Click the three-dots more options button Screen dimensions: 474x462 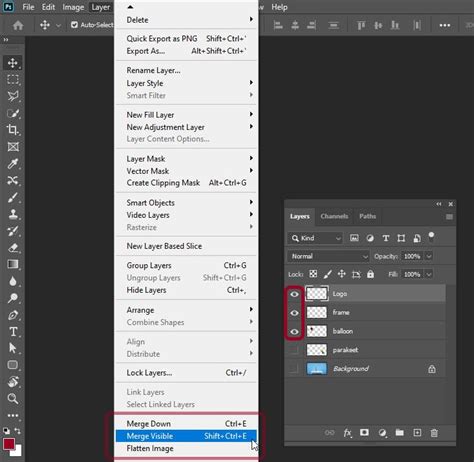click(445, 25)
